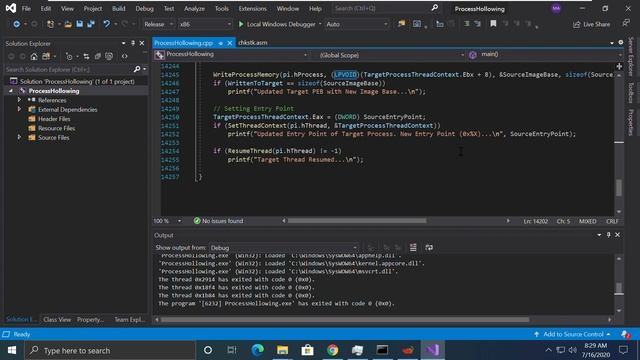
Task: Click the Open File folder icon
Action: [x=68, y=24]
